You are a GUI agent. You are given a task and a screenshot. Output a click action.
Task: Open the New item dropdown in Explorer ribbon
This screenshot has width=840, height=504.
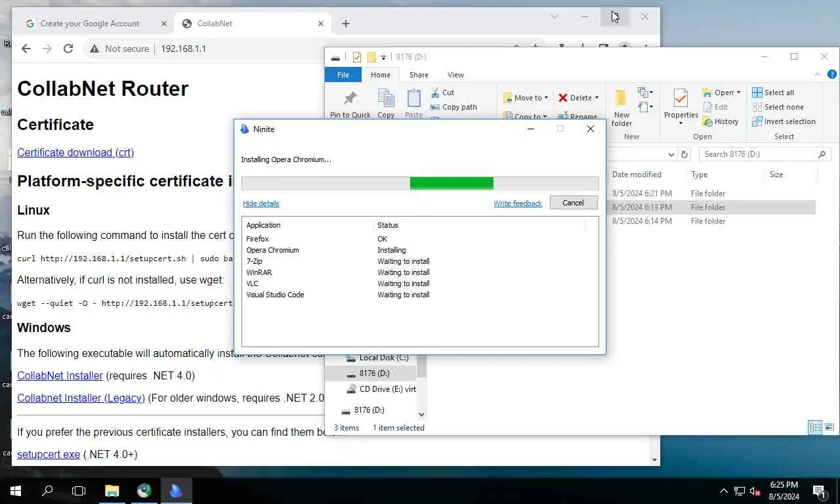[x=645, y=93]
